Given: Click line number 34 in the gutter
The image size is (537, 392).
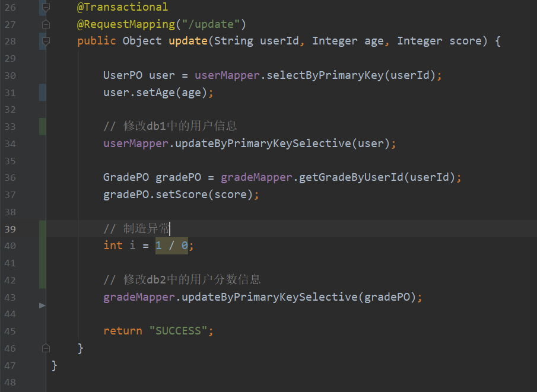Looking at the screenshot, I should [x=10, y=144].
